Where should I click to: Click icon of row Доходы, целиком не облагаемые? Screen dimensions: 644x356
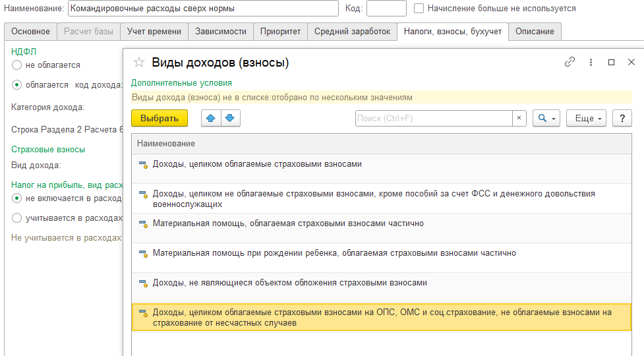coord(143,194)
